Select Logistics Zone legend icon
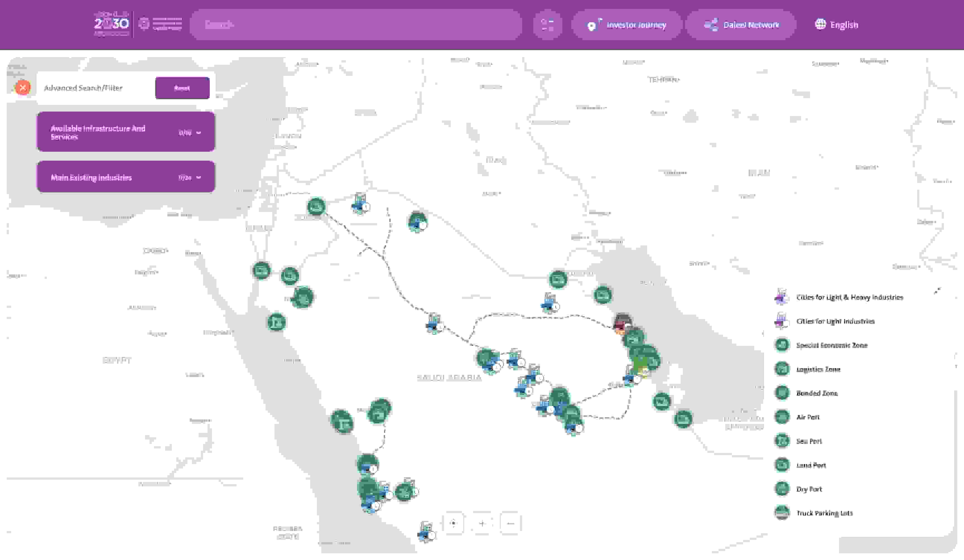964x560 pixels. [x=782, y=369]
